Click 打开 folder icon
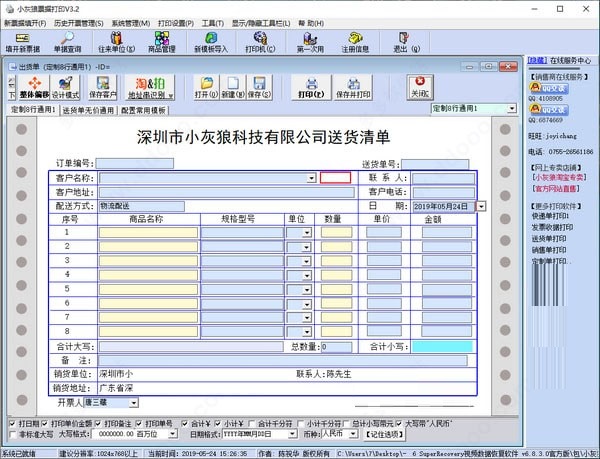This screenshot has width=600, height=459. (206, 87)
